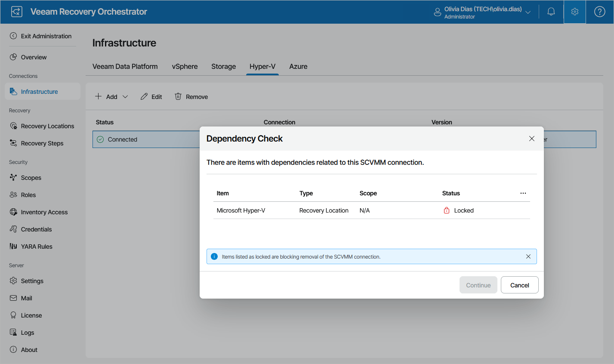The image size is (614, 364).
Task: Click the Connected status text in table
Action: [123, 139]
